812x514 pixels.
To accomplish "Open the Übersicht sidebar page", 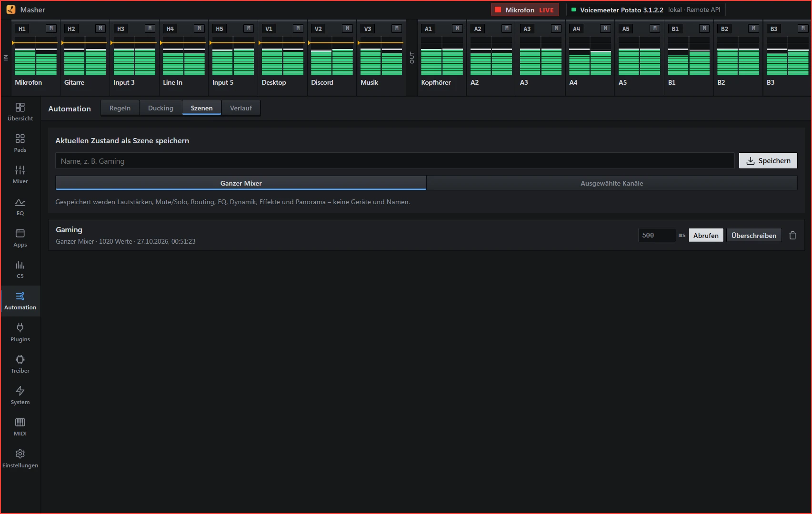I will (20, 112).
